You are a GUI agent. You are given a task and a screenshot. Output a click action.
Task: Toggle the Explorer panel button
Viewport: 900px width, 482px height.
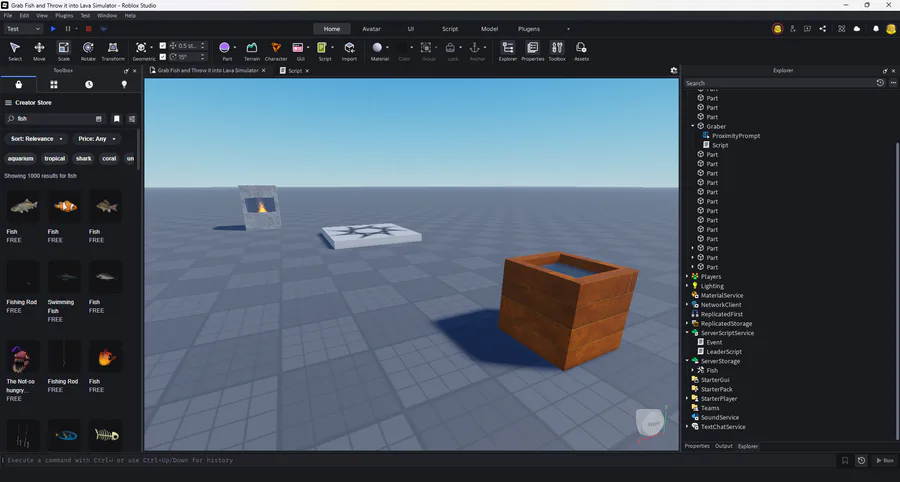[507, 50]
